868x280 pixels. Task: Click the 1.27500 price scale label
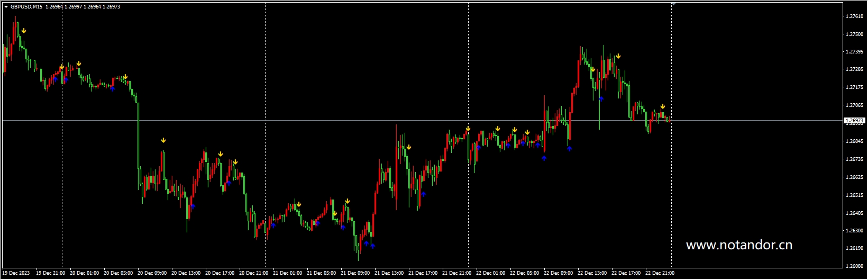tap(854, 34)
